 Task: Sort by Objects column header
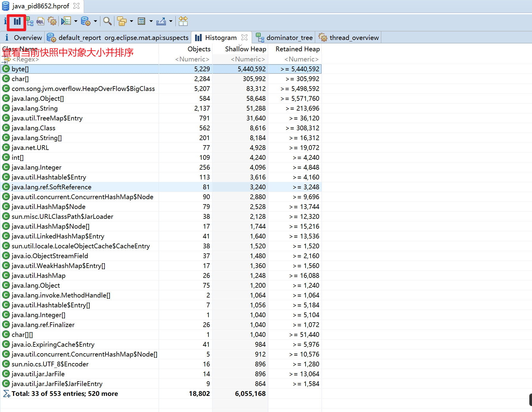coord(199,49)
